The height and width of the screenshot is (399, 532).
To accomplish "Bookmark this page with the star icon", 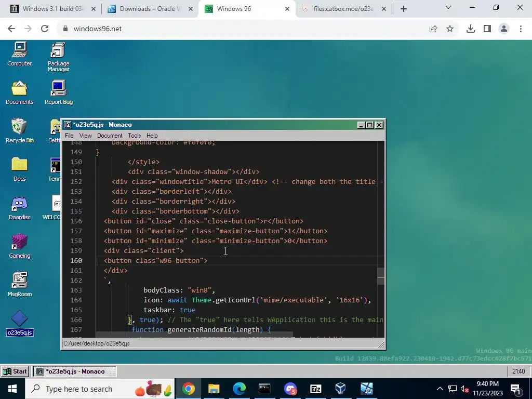I will [450, 29].
